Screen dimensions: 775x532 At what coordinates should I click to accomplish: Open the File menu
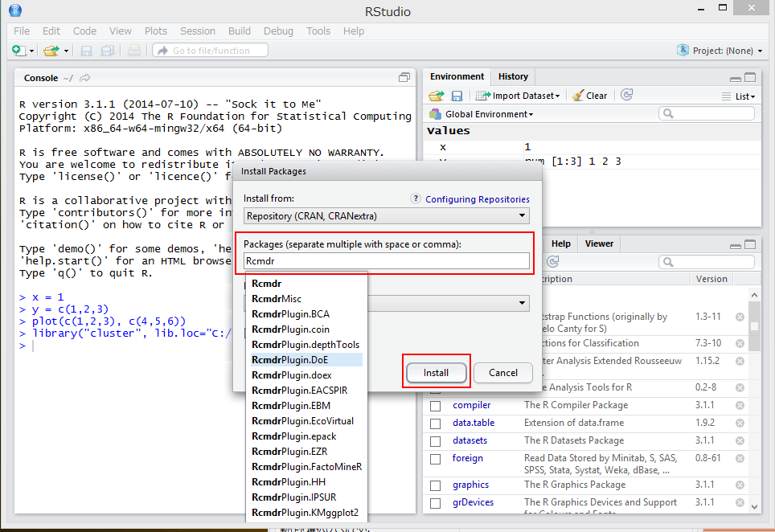point(22,31)
